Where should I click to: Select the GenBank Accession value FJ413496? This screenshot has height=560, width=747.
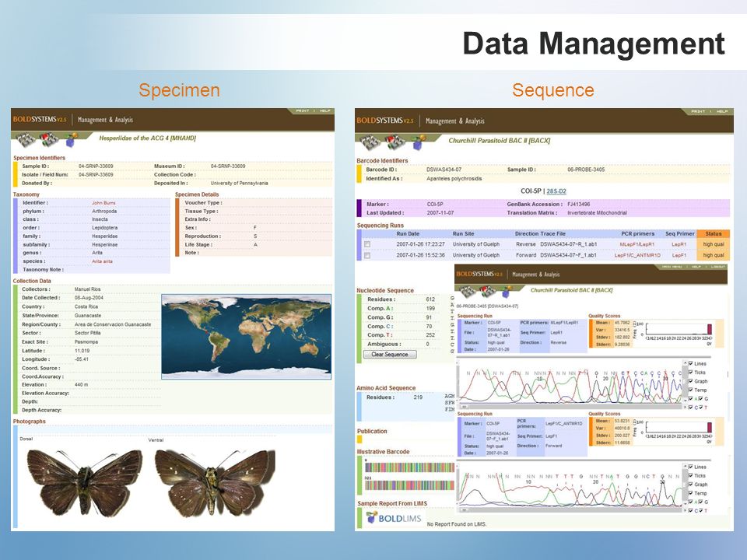578,205
